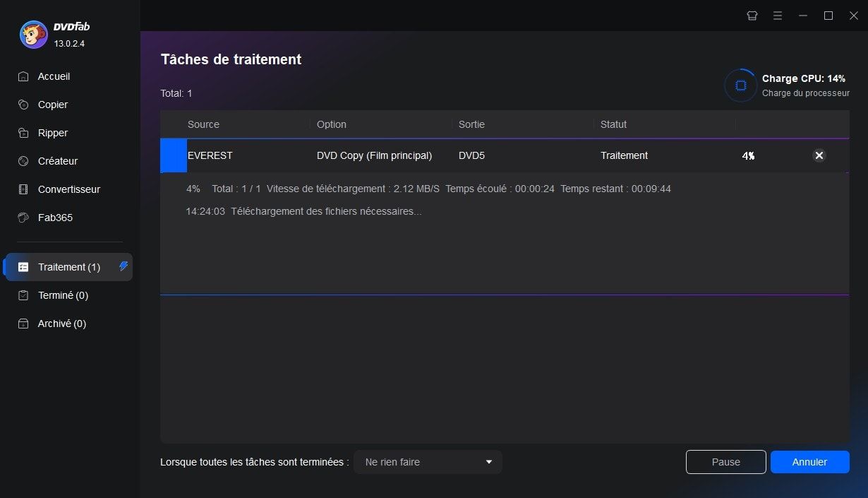The width and height of the screenshot is (868, 498).
Task: Click the Créateur icon in the sidebar
Action: pos(23,161)
